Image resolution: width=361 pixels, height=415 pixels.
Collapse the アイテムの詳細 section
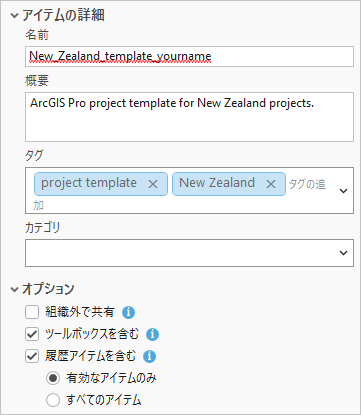[x=14, y=15]
